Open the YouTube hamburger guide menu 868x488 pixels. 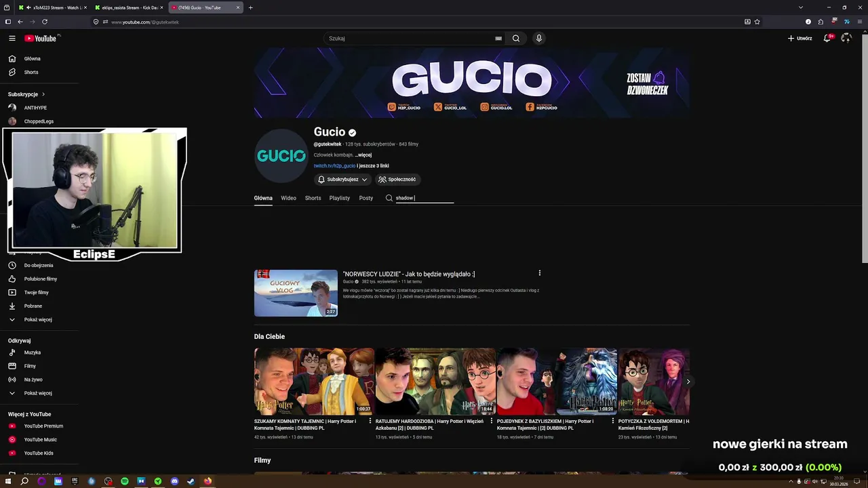12,39
